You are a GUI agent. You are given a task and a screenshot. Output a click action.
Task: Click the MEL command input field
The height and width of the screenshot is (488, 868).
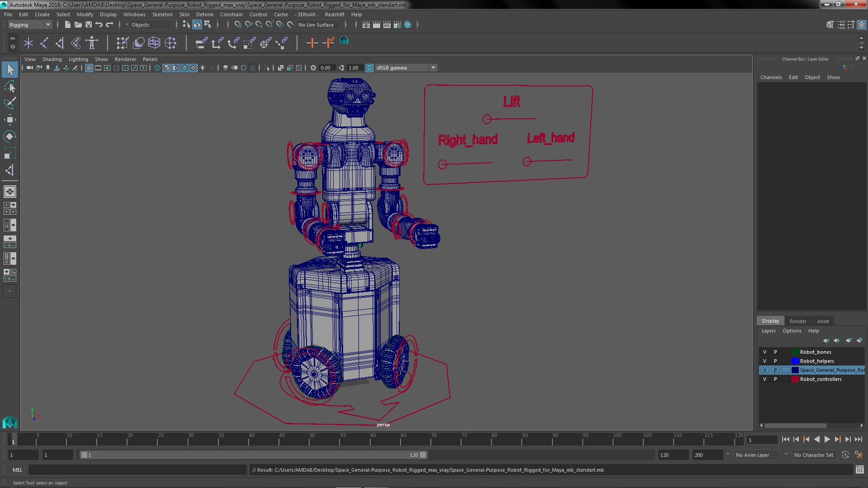137,470
